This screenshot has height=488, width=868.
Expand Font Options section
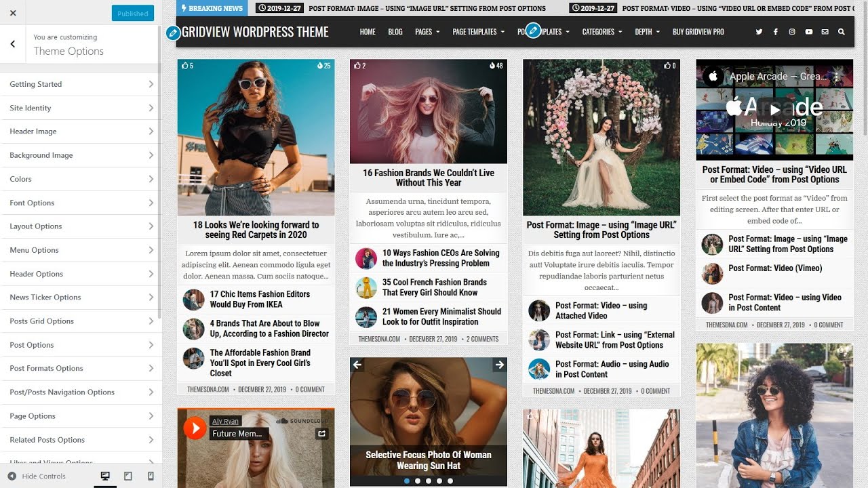[81, 203]
